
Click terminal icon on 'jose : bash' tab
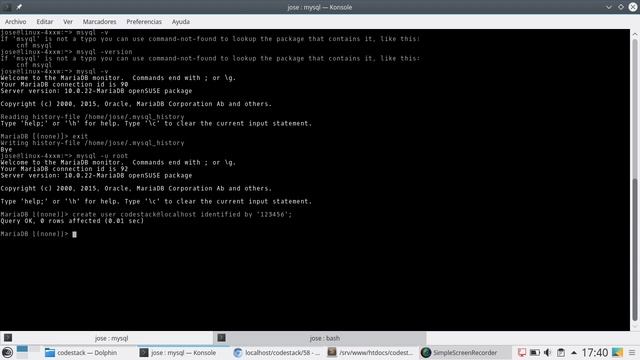click(222, 338)
